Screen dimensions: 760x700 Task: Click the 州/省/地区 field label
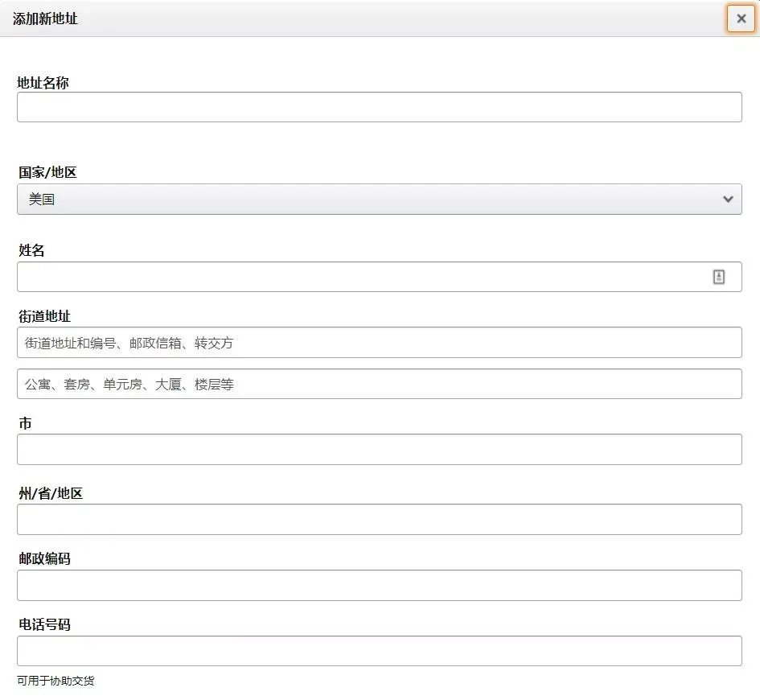point(51,493)
